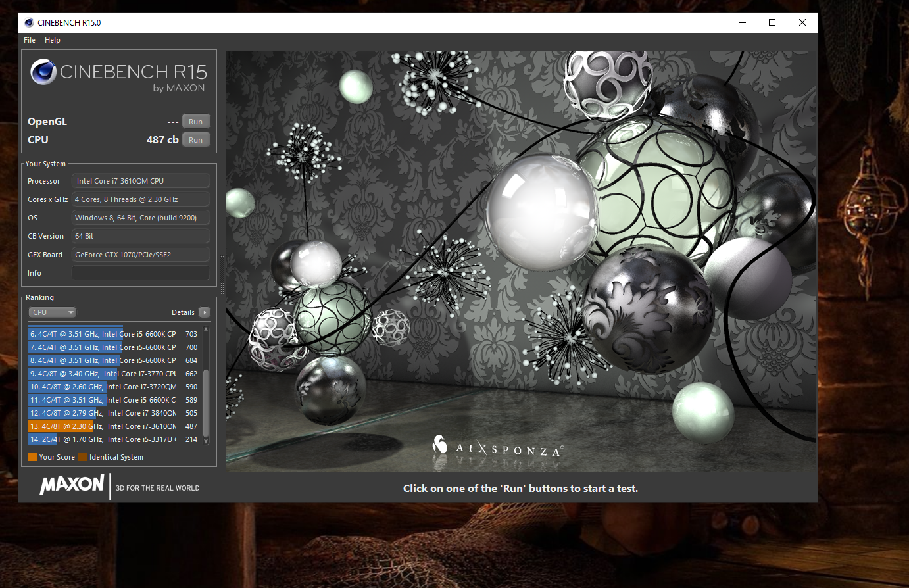Image resolution: width=909 pixels, height=588 pixels.
Task: Open the CPU ranking type dropdown
Action: (x=53, y=312)
